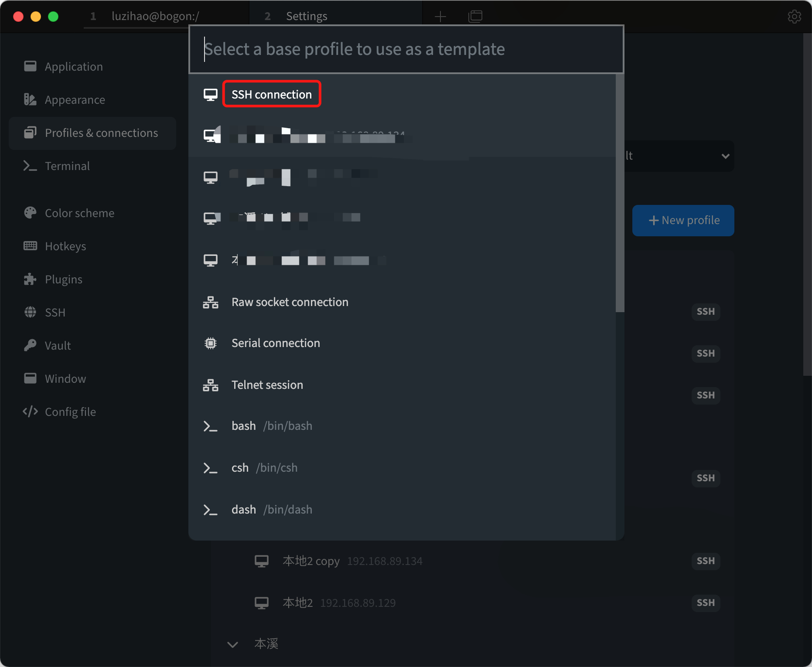Screen dimensions: 812x667
Task: Click the bash terminal prompt icon
Action: (x=211, y=426)
